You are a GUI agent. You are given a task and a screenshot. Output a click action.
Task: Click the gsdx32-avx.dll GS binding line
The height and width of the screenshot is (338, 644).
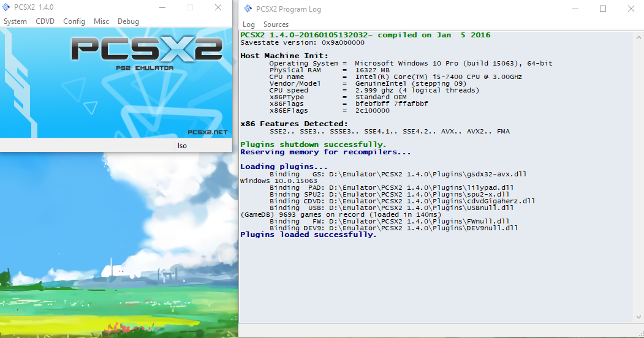[x=398, y=175]
